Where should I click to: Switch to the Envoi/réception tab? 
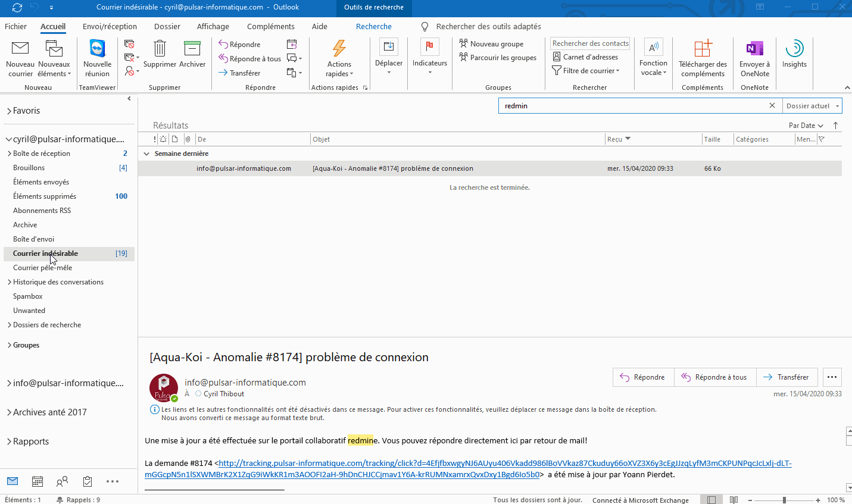(110, 26)
